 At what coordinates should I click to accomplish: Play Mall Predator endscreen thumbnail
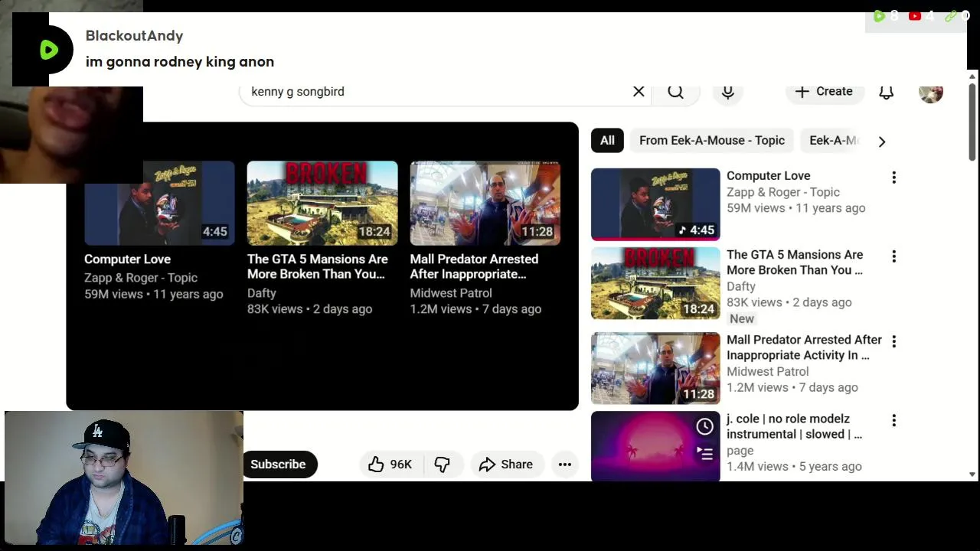(485, 204)
